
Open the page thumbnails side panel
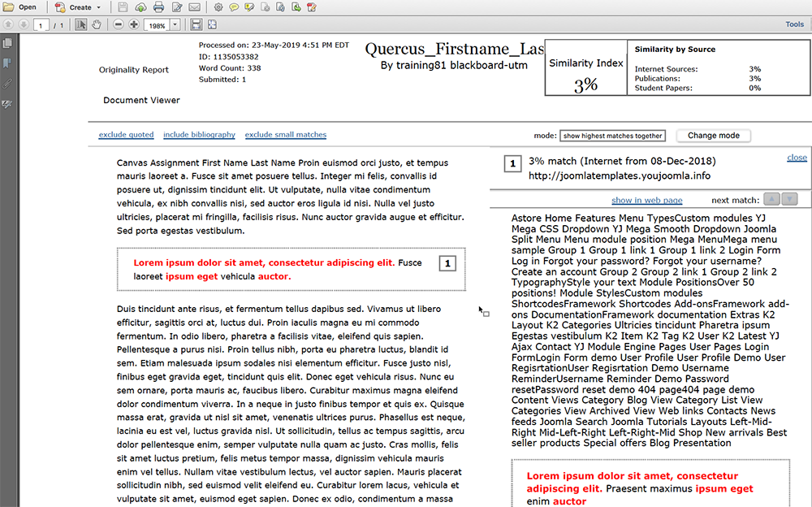pyautogui.click(x=8, y=43)
